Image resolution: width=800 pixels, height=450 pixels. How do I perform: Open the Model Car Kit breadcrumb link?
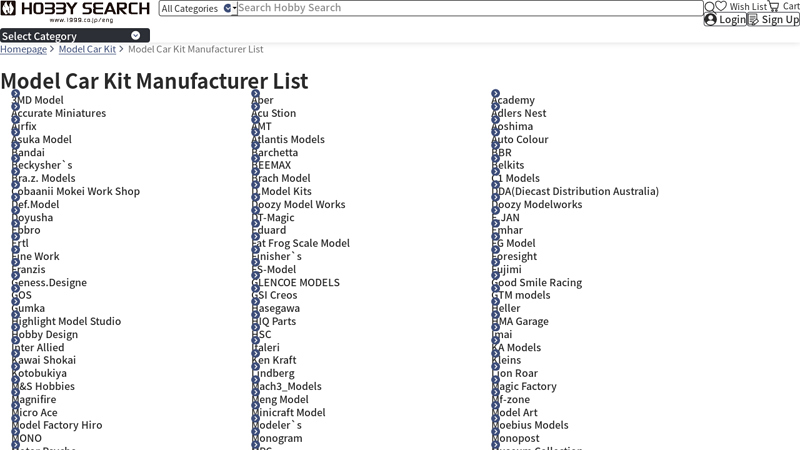coord(87,49)
